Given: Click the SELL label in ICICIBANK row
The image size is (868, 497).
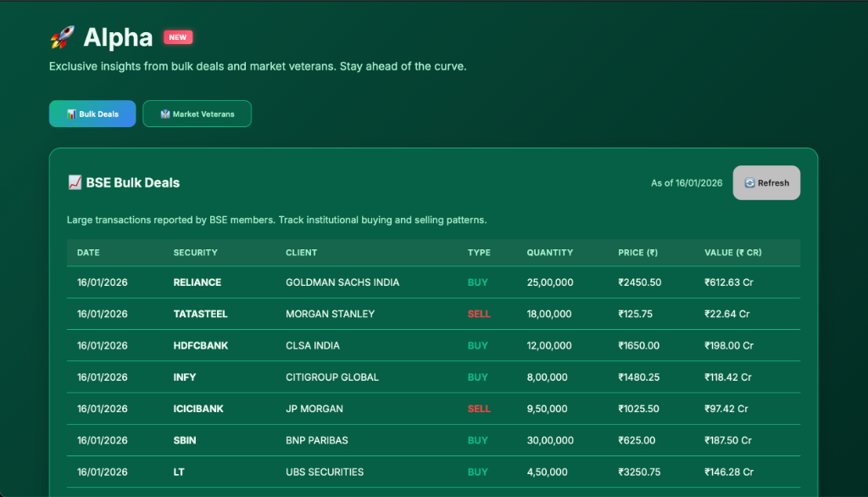Looking at the screenshot, I should 479,409.
